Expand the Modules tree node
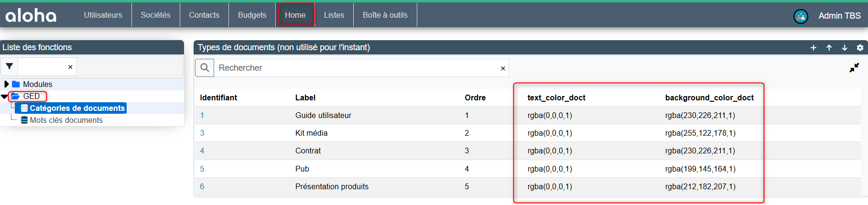 (6, 84)
